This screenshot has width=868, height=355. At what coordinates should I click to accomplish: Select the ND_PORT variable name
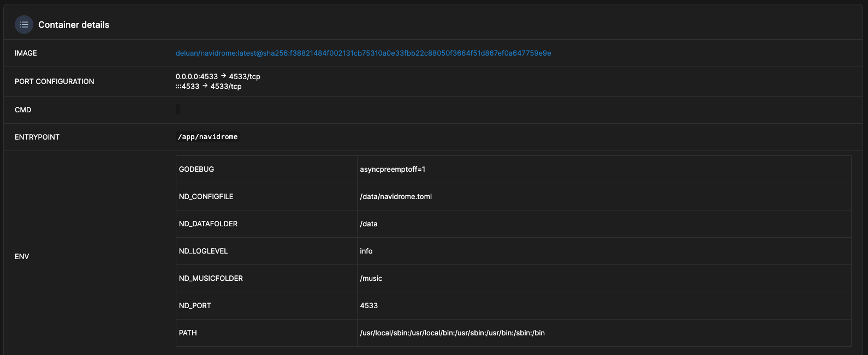[x=195, y=305]
